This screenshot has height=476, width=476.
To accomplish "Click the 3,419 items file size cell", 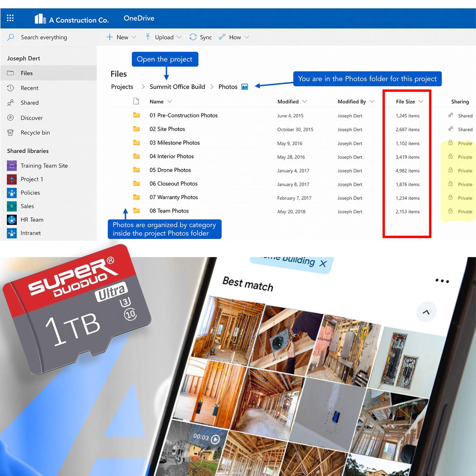I will 407,157.
